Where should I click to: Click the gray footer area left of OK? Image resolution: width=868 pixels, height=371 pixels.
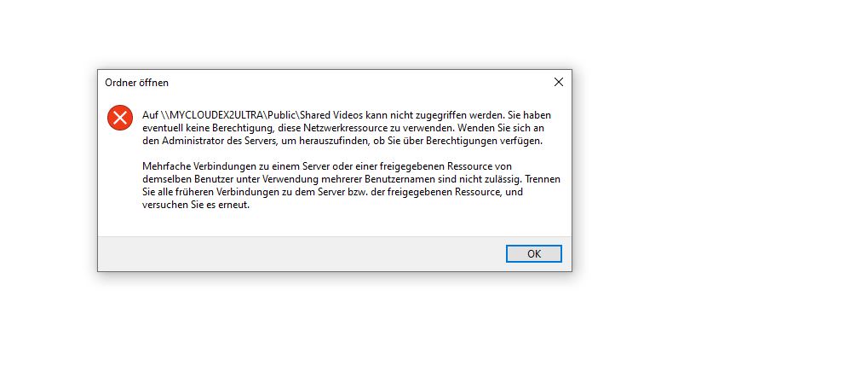tap(299, 254)
